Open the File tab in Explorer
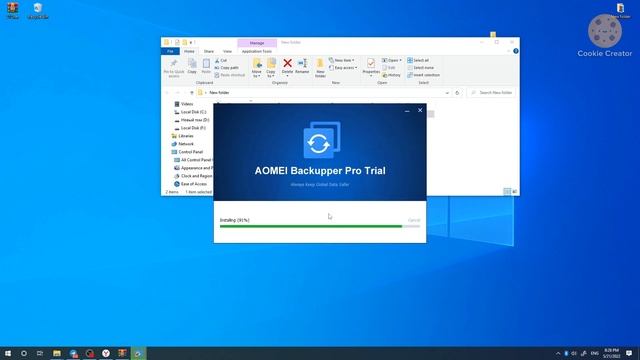640x360 pixels. tap(170, 51)
